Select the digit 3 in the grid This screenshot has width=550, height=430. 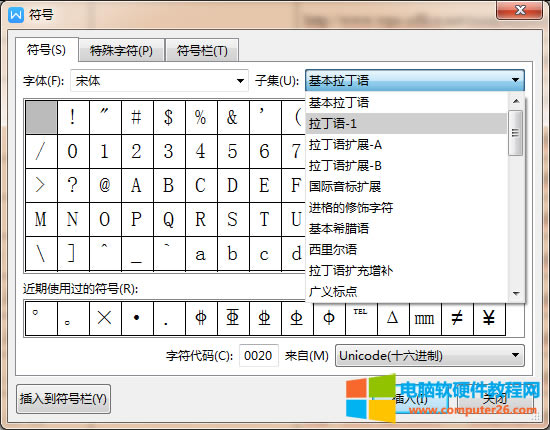[x=169, y=151]
